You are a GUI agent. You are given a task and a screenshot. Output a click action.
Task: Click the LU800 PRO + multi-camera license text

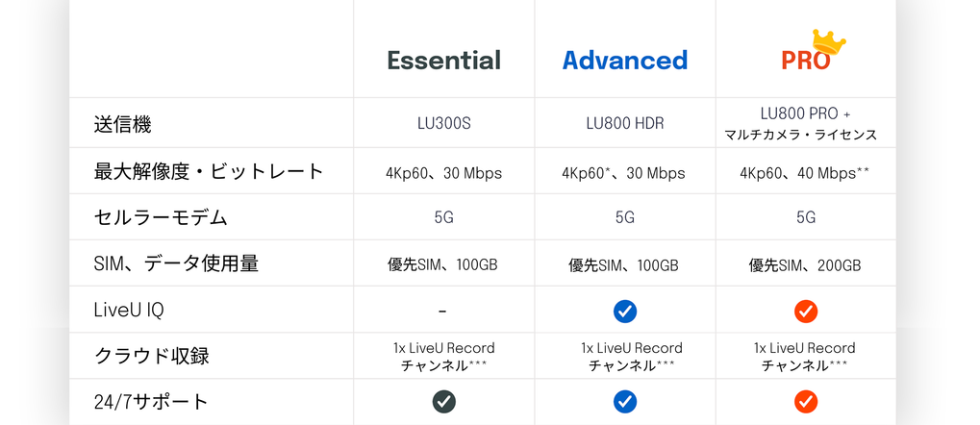[806, 124]
